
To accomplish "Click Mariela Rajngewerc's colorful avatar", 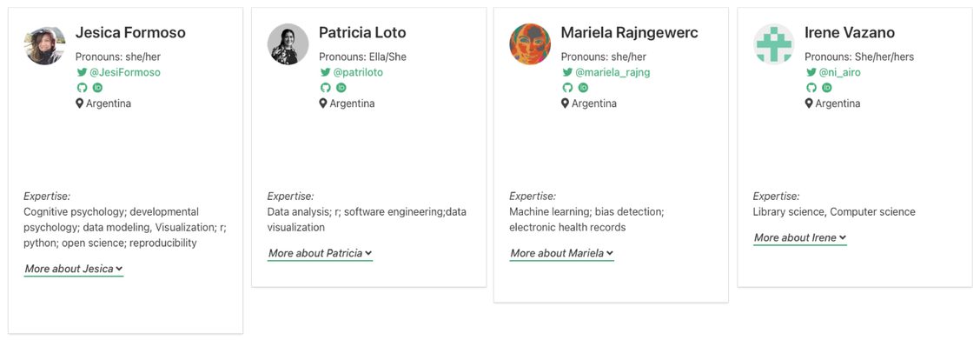I will pyautogui.click(x=530, y=44).
